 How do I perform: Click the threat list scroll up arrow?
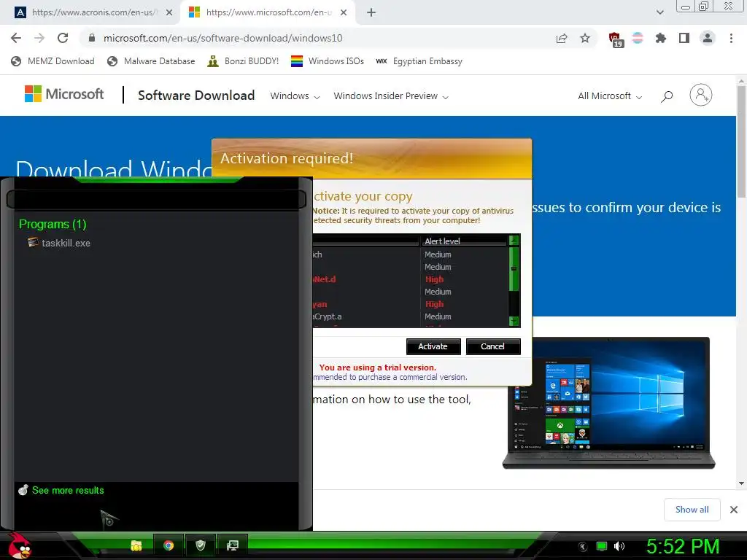(514, 240)
